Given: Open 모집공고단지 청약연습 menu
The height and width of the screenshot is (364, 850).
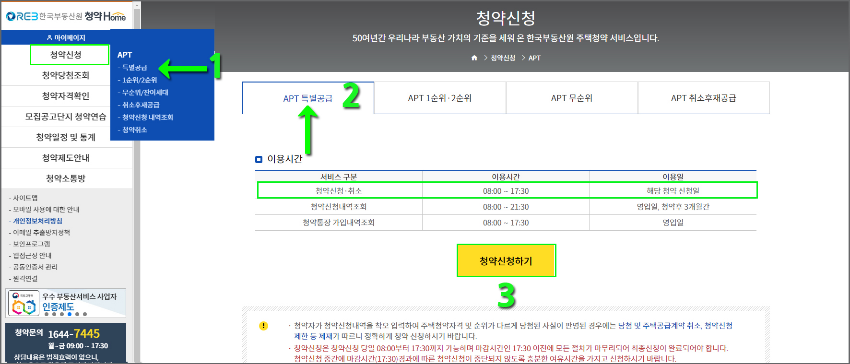Looking at the screenshot, I should 66,116.
